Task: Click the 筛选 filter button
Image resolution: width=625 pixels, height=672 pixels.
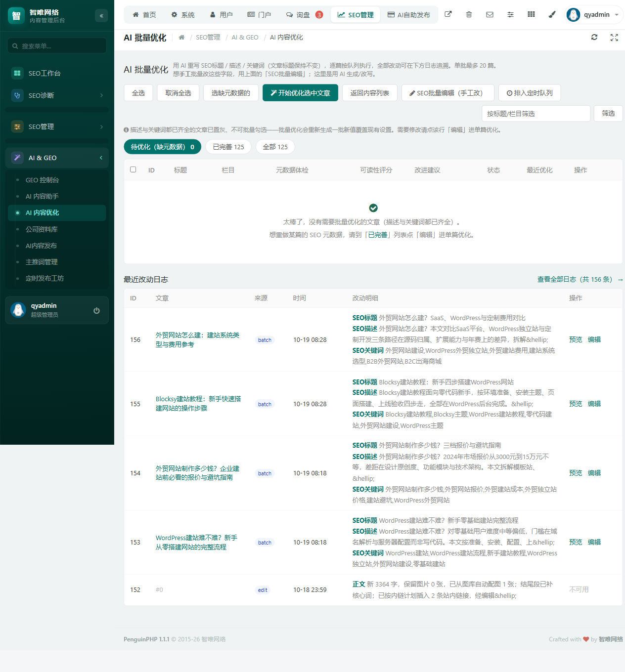Action: 608,114
